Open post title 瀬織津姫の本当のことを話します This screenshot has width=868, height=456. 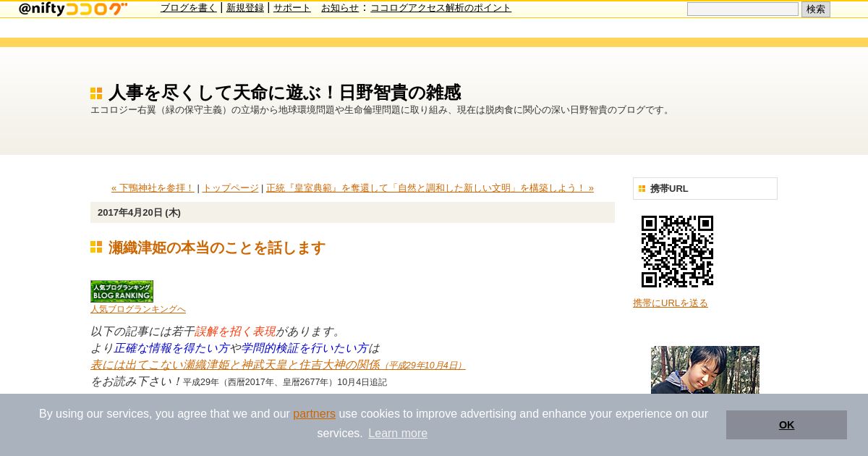(x=217, y=248)
